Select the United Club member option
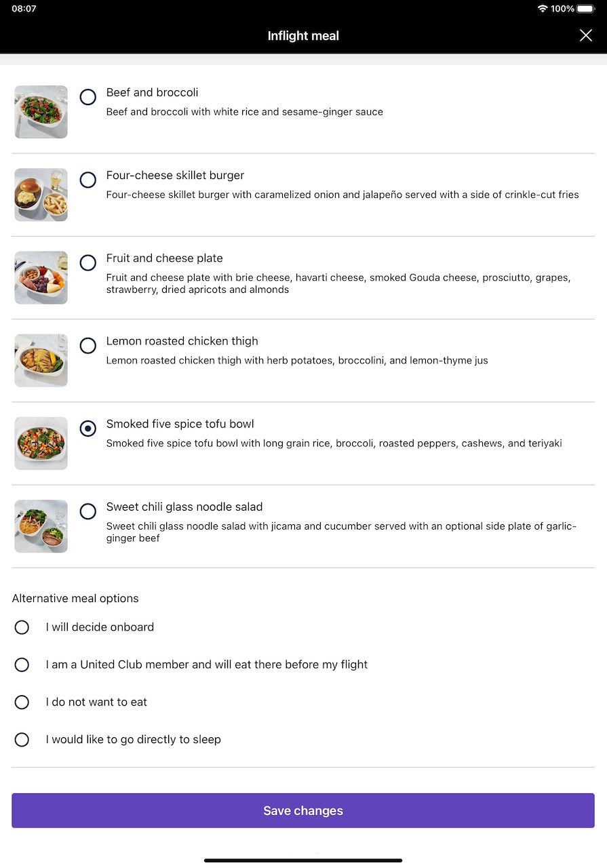Image resolution: width=607 pixels, height=868 pixels. (x=22, y=665)
